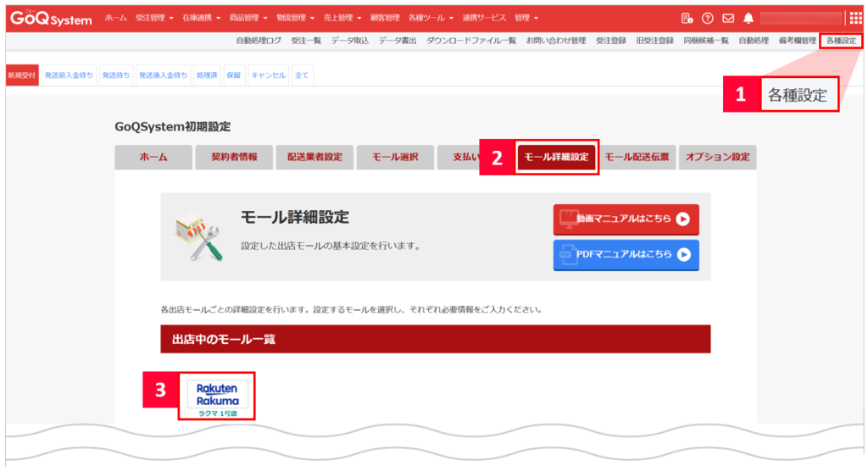Open 各種設定 in the submenu
868x471 pixels.
[841, 41]
